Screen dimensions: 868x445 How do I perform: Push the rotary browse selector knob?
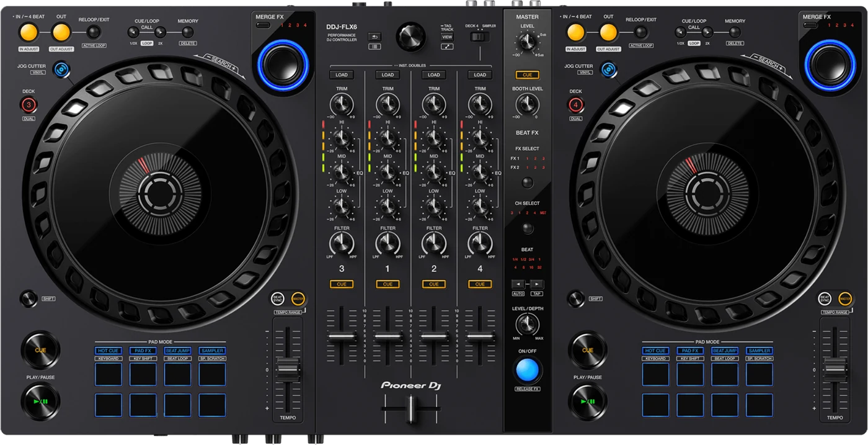(x=411, y=37)
